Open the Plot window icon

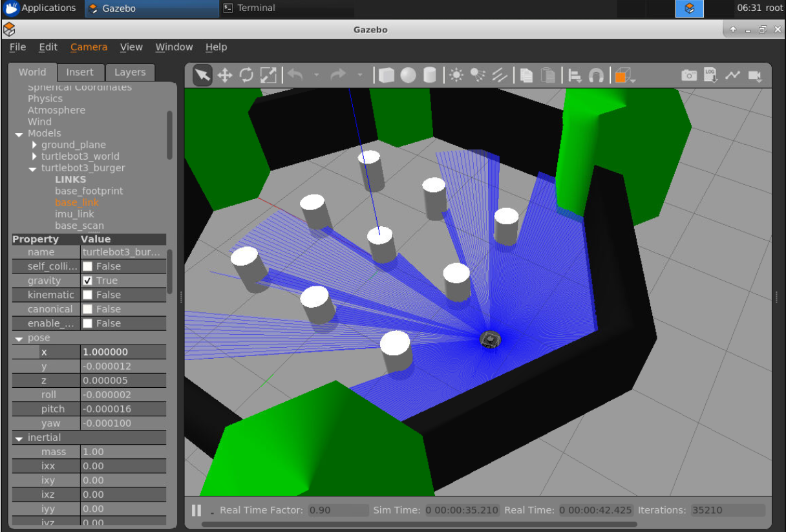point(732,76)
